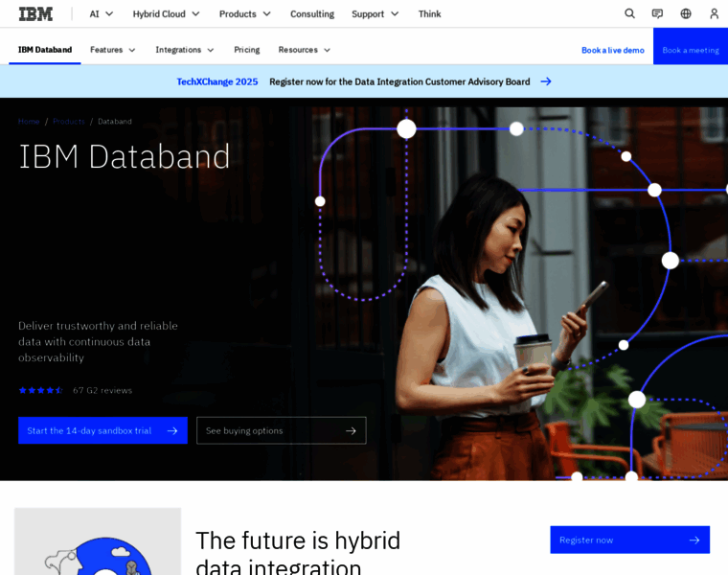Click the Register now button
The height and width of the screenshot is (575, 728).
630,540
